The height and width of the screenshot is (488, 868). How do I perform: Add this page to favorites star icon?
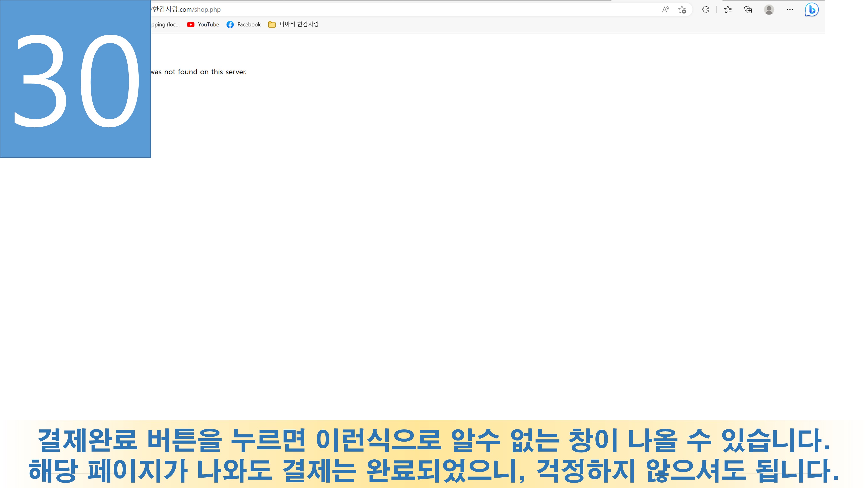coord(682,10)
